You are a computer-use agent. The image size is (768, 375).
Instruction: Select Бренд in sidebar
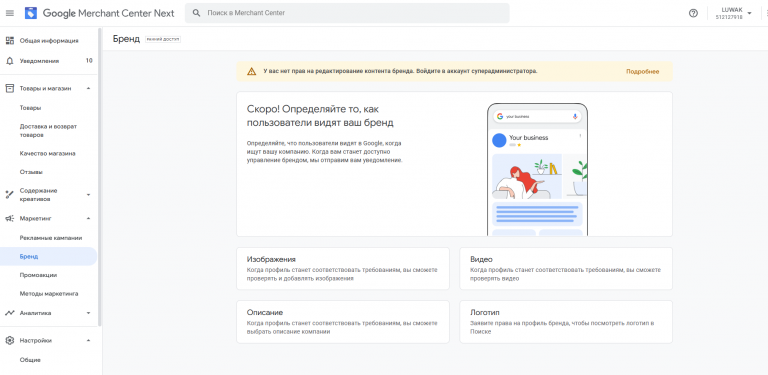49,257
